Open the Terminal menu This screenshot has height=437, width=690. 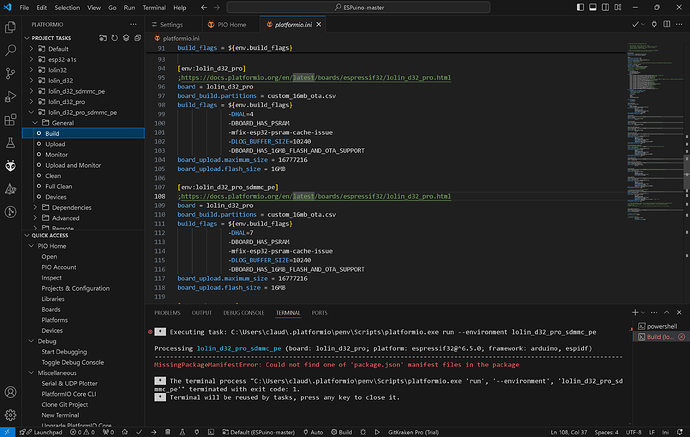tap(154, 7)
